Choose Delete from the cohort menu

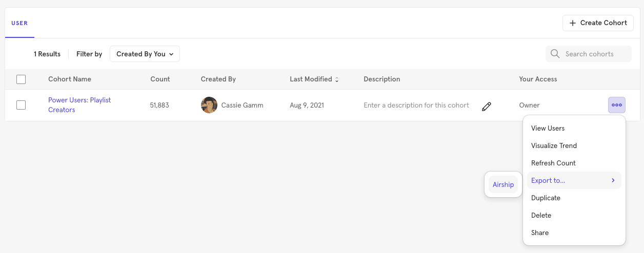click(541, 215)
